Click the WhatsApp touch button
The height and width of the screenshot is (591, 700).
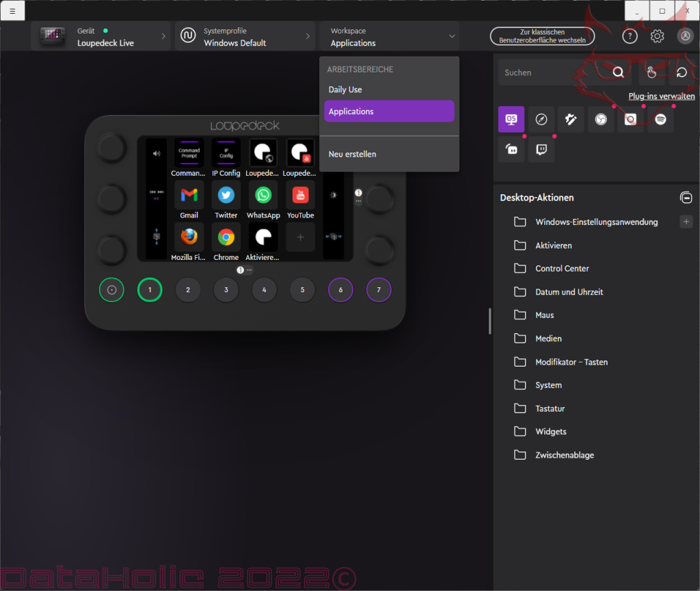[263, 195]
